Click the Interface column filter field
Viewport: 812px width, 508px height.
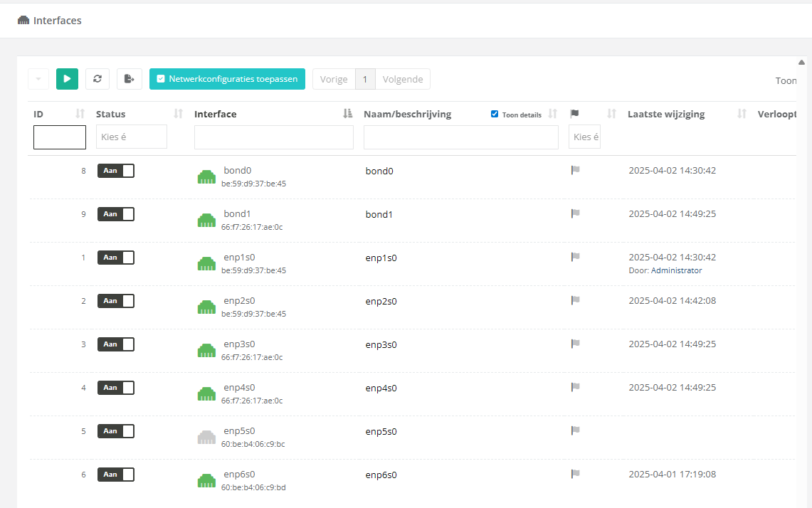(x=273, y=137)
